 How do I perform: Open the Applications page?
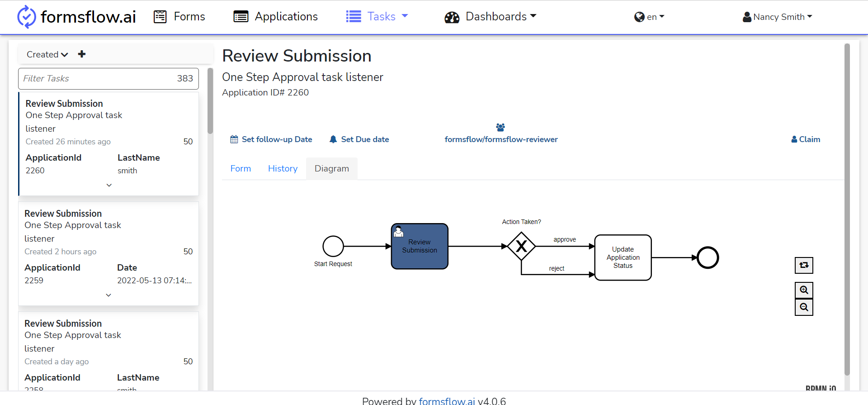276,17
